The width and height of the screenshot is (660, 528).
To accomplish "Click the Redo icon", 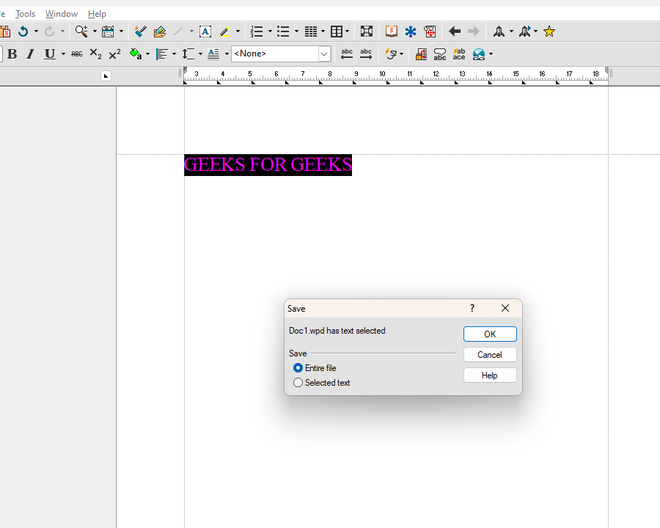I will click(49, 32).
